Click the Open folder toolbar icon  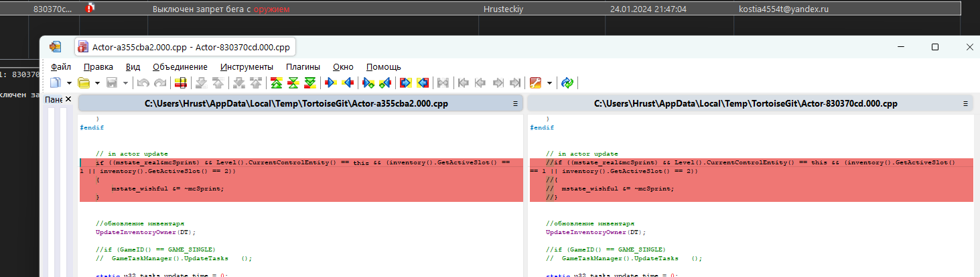tap(84, 82)
